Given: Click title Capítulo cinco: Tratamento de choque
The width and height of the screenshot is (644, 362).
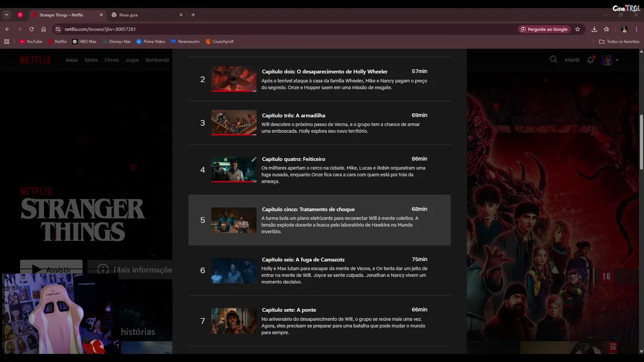Looking at the screenshot, I should [308, 210].
